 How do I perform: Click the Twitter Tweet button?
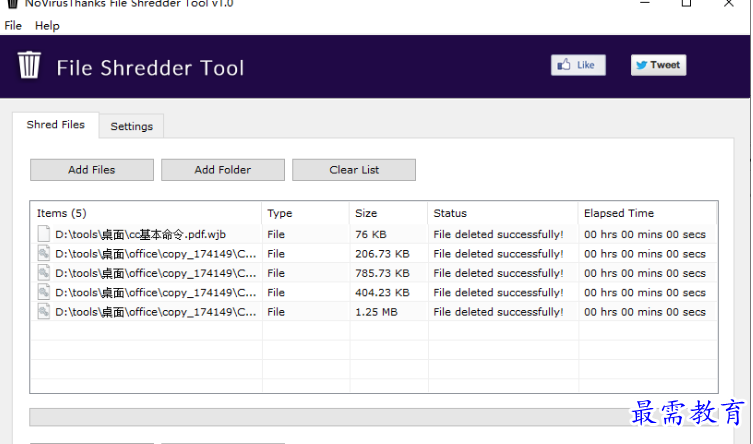[658, 65]
